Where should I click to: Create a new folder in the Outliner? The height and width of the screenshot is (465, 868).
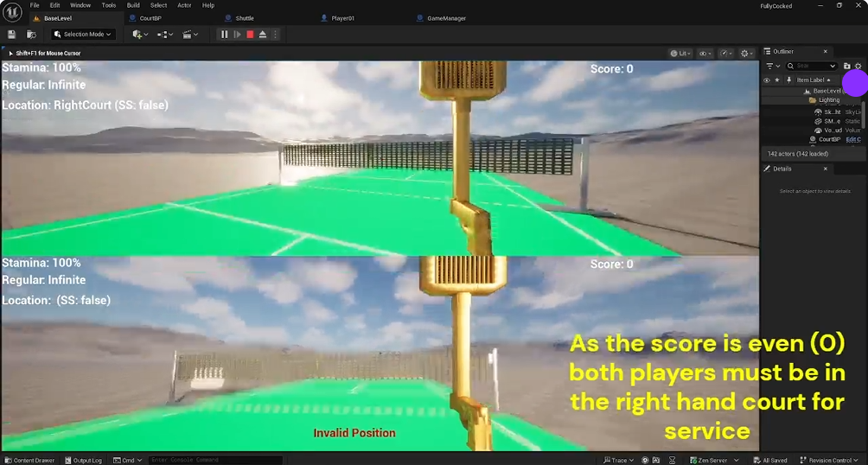846,66
